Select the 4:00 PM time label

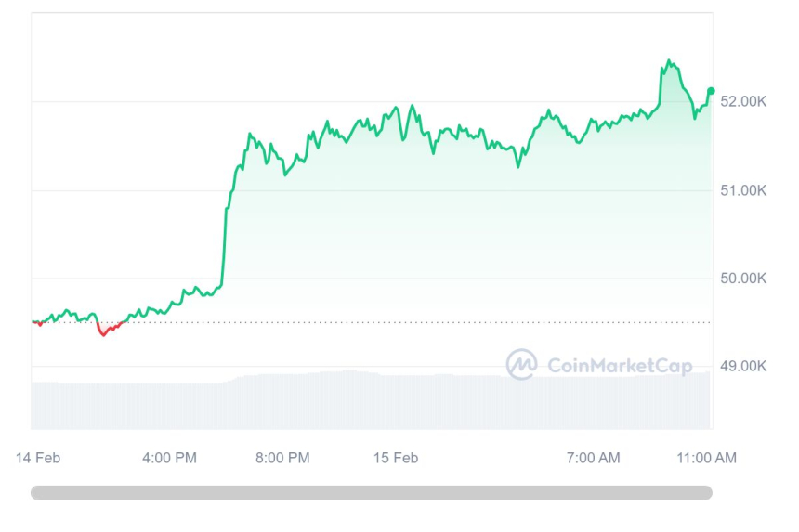point(169,458)
